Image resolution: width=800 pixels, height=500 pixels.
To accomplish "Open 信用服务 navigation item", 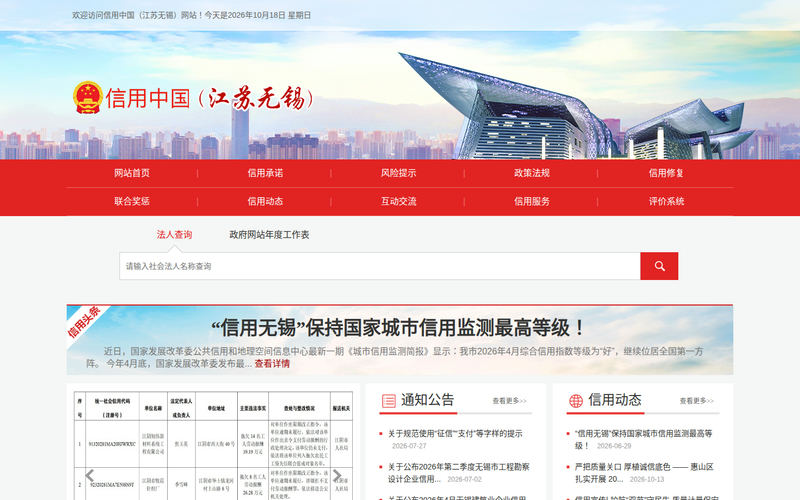I will pos(532,201).
